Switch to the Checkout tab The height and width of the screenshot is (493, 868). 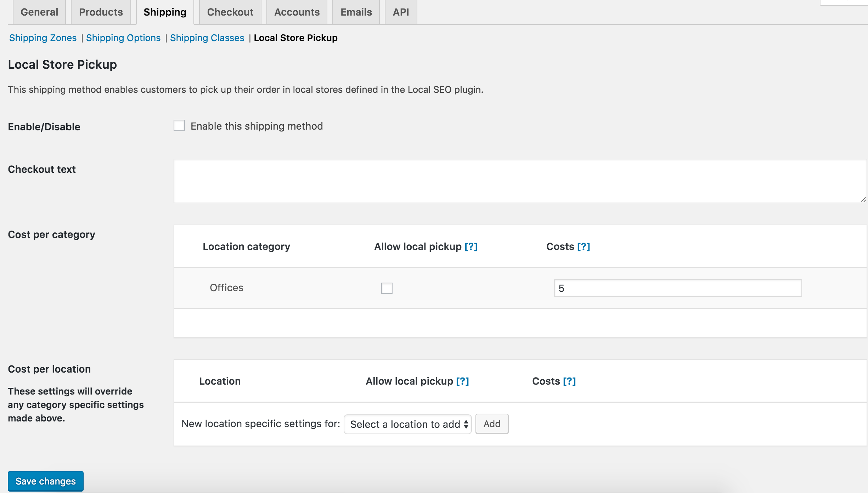tap(230, 11)
